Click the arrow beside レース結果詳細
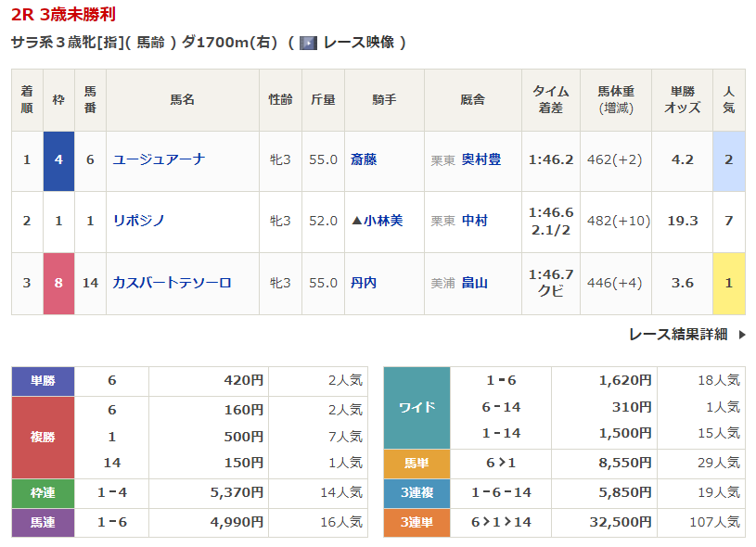 [x=741, y=335]
